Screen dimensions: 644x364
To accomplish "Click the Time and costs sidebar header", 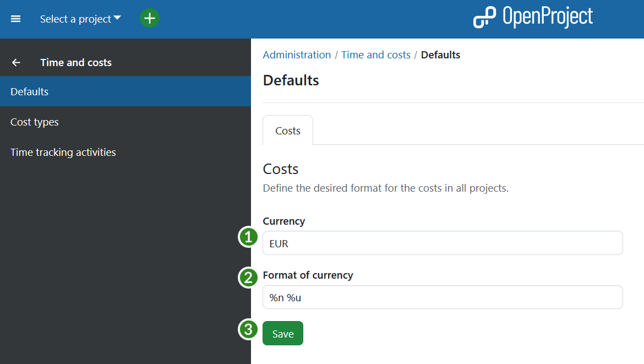I will (x=76, y=62).
